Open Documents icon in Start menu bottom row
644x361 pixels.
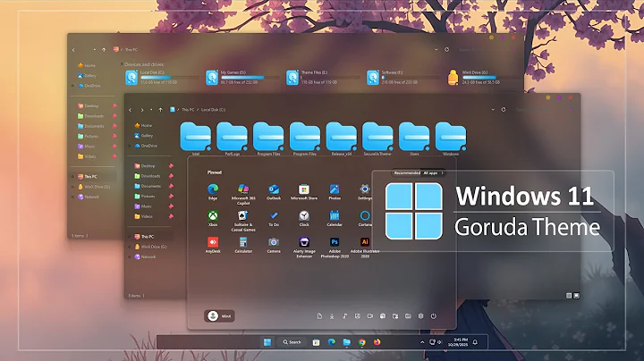(x=319, y=316)
